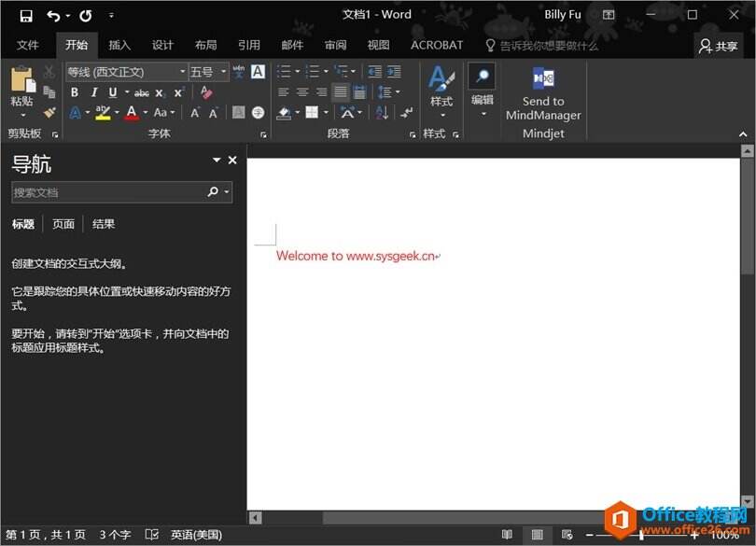This screenshot has width=756, height=546.
Task: Toggle show paragraph marks
Action: pyautogui.click(x=406, y=113)
